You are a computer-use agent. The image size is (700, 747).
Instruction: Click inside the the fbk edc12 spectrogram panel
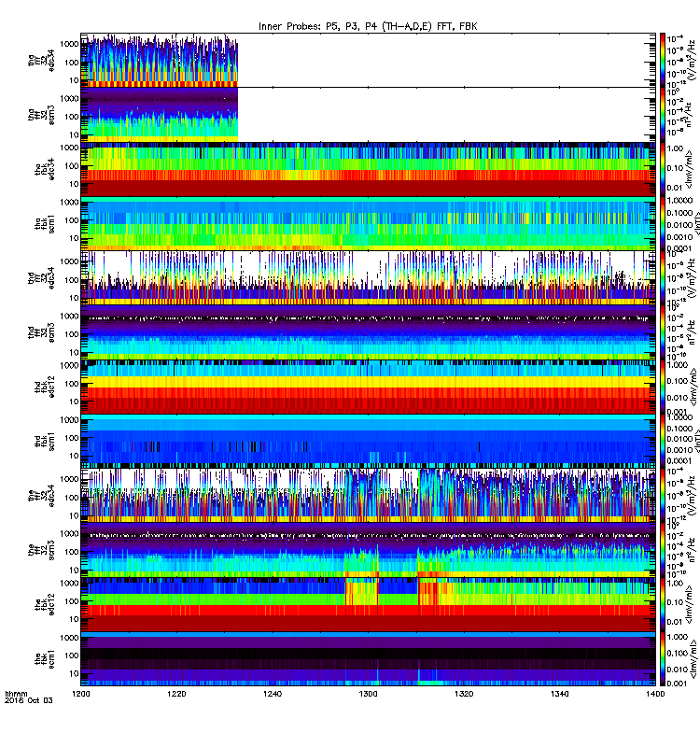[x=368, y=604]
